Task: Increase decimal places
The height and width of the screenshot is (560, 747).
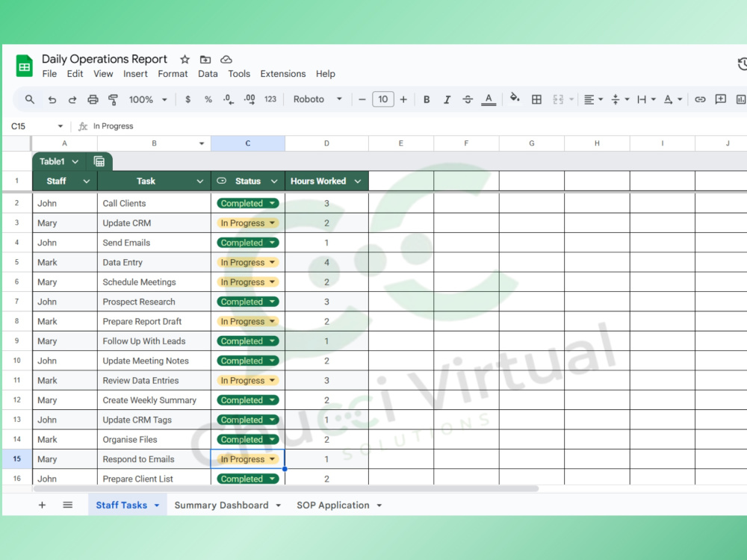Action: [x=249, y=99]
